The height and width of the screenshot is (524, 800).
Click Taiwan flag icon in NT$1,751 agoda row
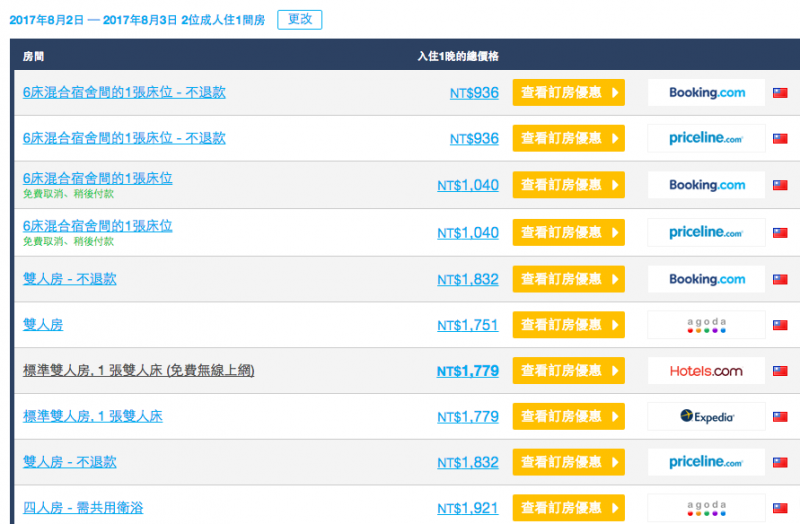780,326
